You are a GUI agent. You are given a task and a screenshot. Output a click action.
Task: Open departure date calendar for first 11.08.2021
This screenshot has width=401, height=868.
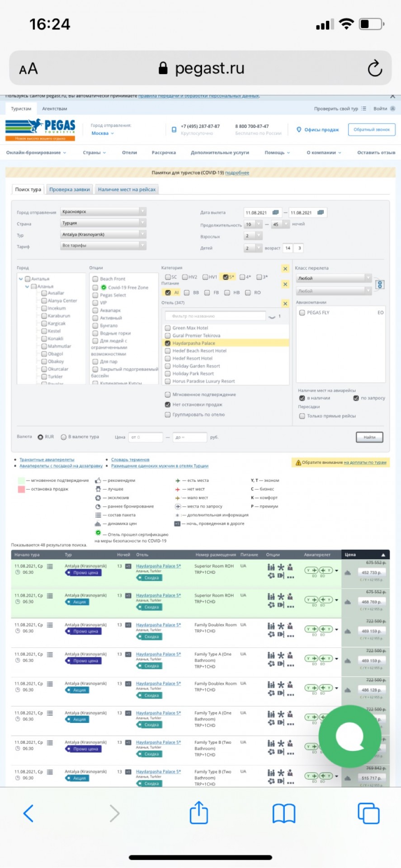pos(275,212)
